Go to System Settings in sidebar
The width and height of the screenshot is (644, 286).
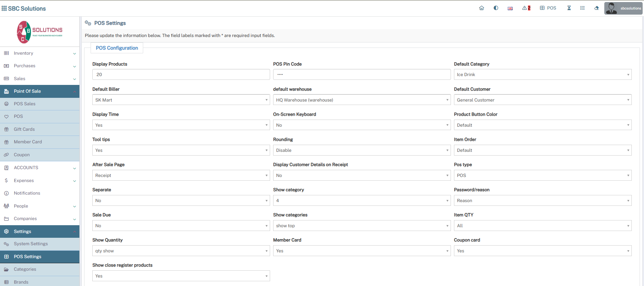click(31, 244)
